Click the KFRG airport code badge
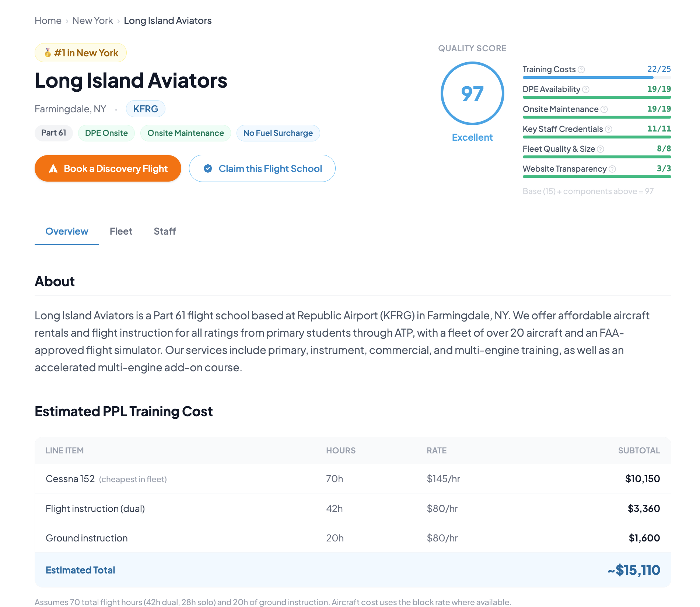The width and height of the screenshot is (700, 607). tap(146, 109)
